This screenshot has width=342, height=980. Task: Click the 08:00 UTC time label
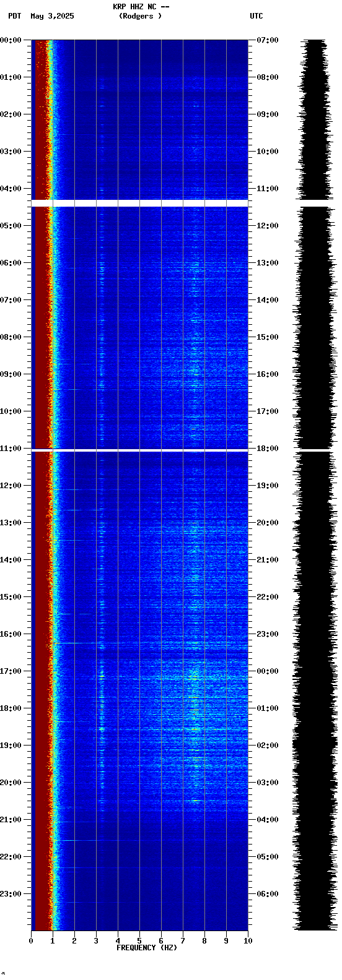click(x=268, y=77)
